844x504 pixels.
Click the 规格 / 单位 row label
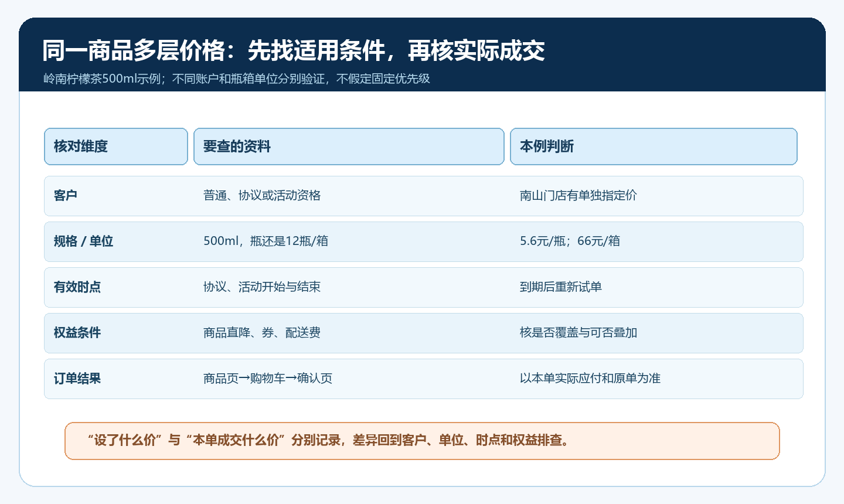click(x=83, y=241)
